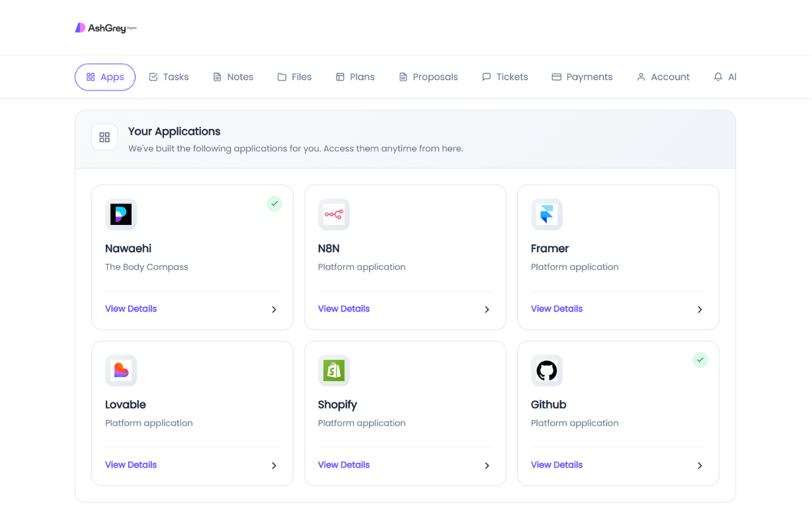This screenshot has height=516, width=812.
Task: Open View Details link for Lovable
Action: [131, 465]
